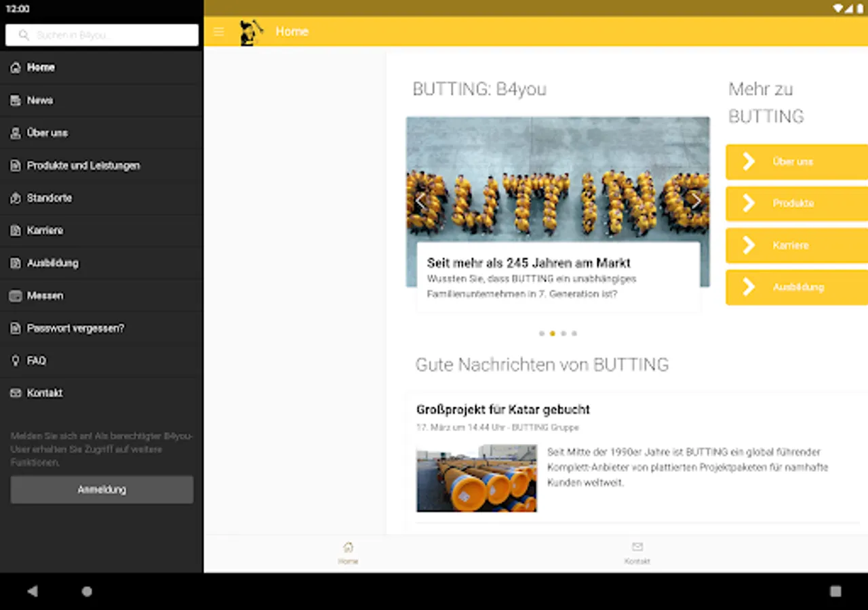Click yellow Karriere quick-link button
Image resolution: width=868 pixels, height=610 pixels.
[x=797, y=245]
